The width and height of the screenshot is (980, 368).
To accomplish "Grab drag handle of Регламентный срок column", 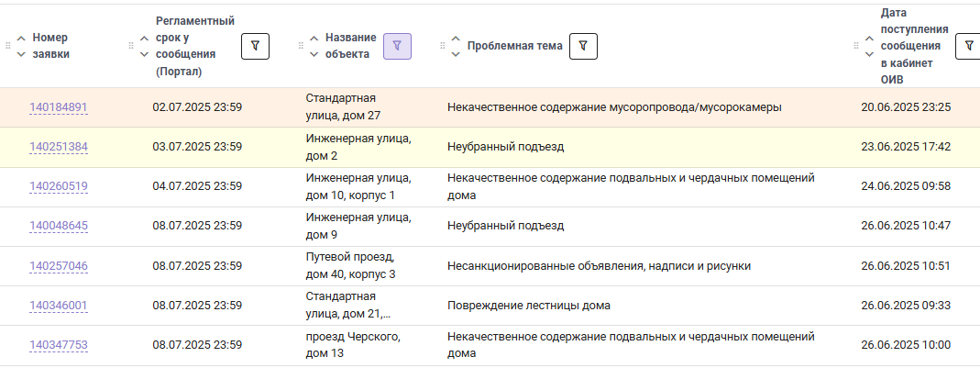I will (131, 46).
